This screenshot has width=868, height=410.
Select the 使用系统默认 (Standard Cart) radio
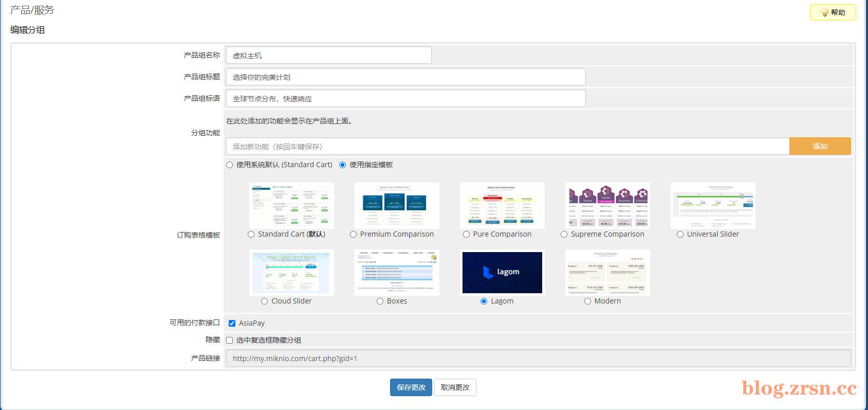click(230, 165)
